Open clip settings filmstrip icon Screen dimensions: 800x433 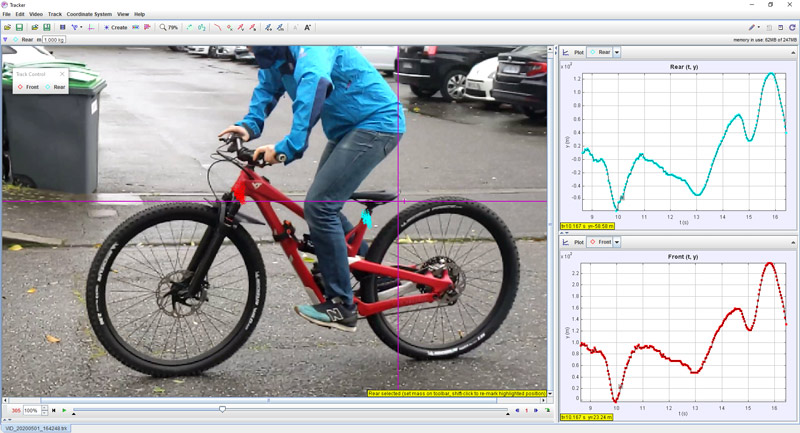pos(62,28)
